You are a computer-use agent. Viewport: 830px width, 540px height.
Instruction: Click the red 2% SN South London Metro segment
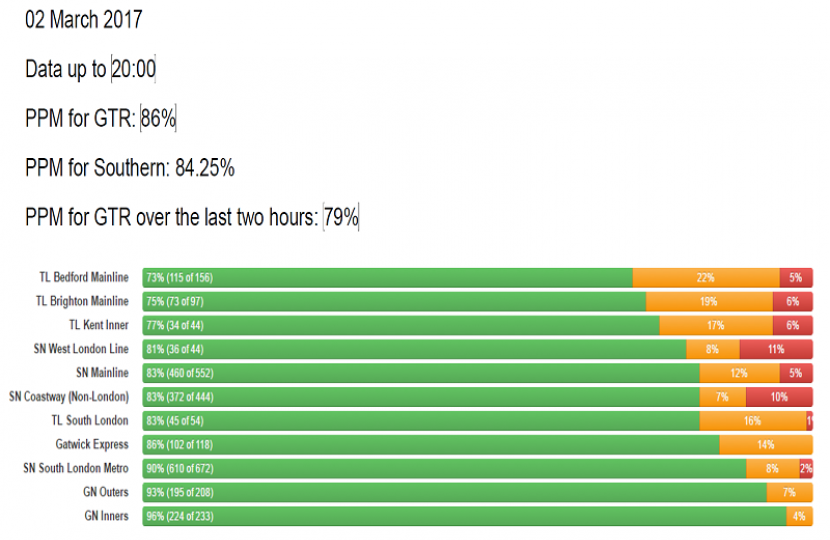[x=806, y=468]
